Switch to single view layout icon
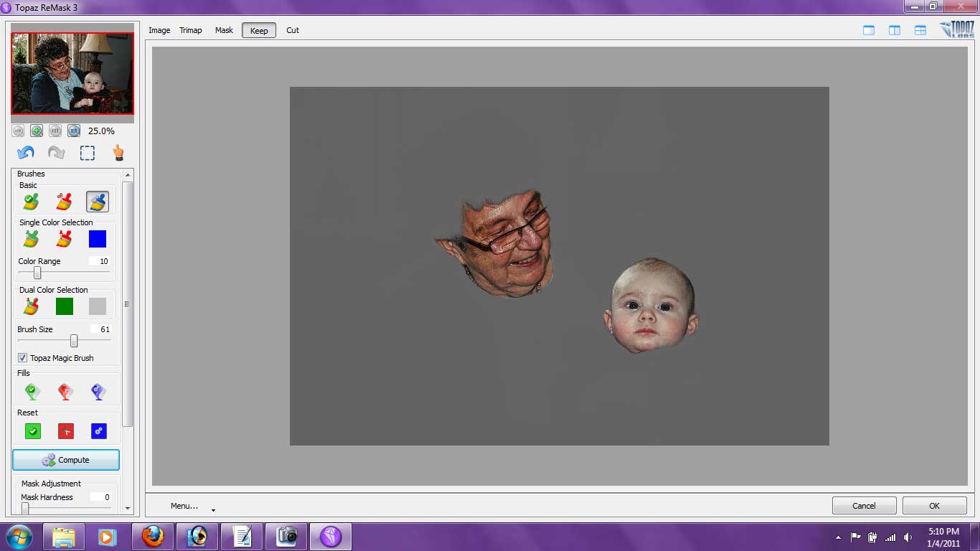This screenshot has height=551, width=980. click(869, 30)
